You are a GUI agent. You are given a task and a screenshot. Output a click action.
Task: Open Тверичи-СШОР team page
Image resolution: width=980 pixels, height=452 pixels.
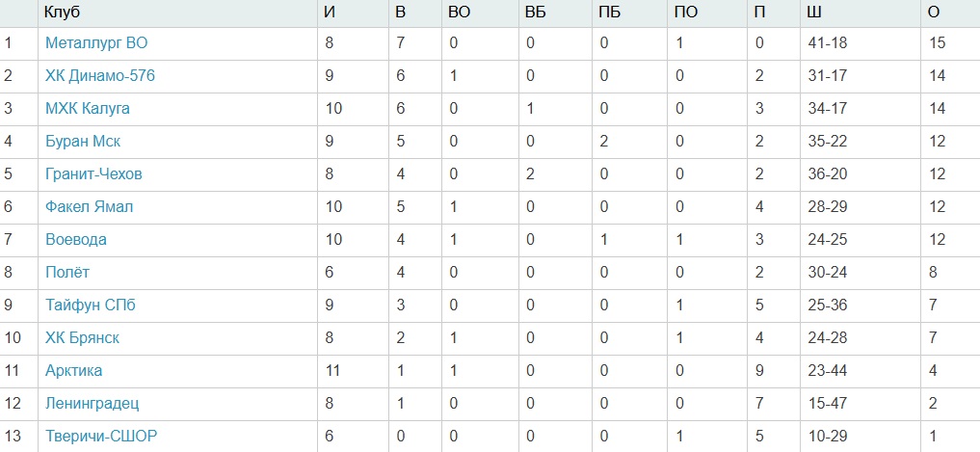coord(101,437)
